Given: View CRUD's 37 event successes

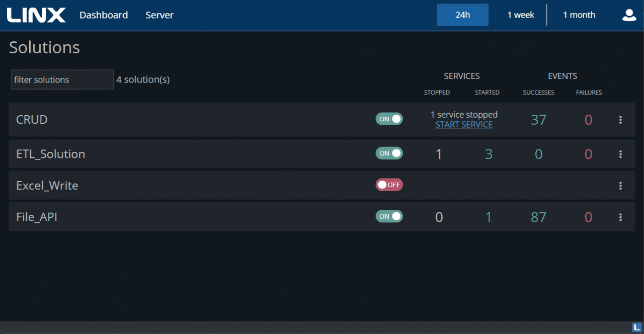Looking at the screenshot, I should click(x=538, y=120).
